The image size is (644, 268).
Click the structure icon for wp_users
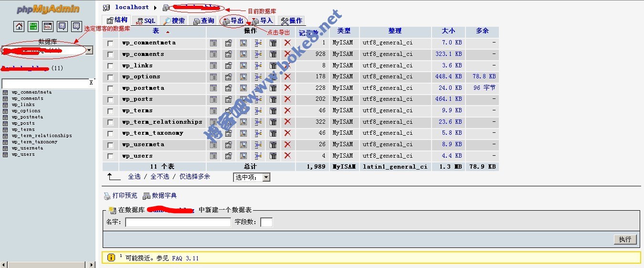(228, 156)
